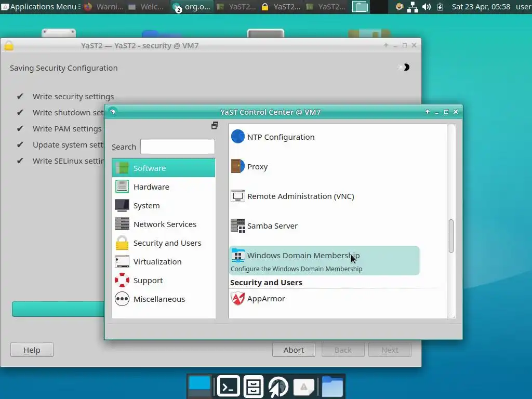Click Abort in the YaST2 security window
The image size is (532, 399).
(294, 350)
